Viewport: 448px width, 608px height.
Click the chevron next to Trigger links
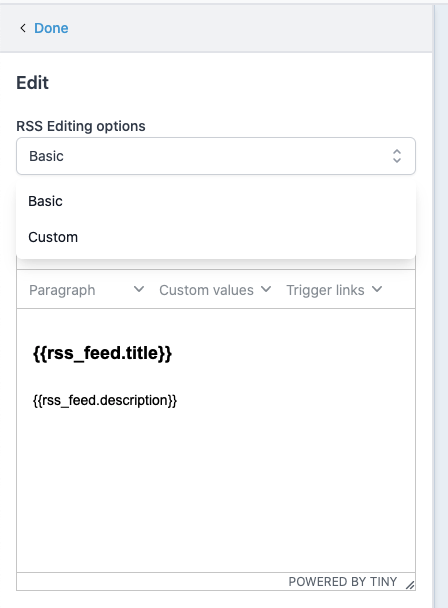pos(377,289)
